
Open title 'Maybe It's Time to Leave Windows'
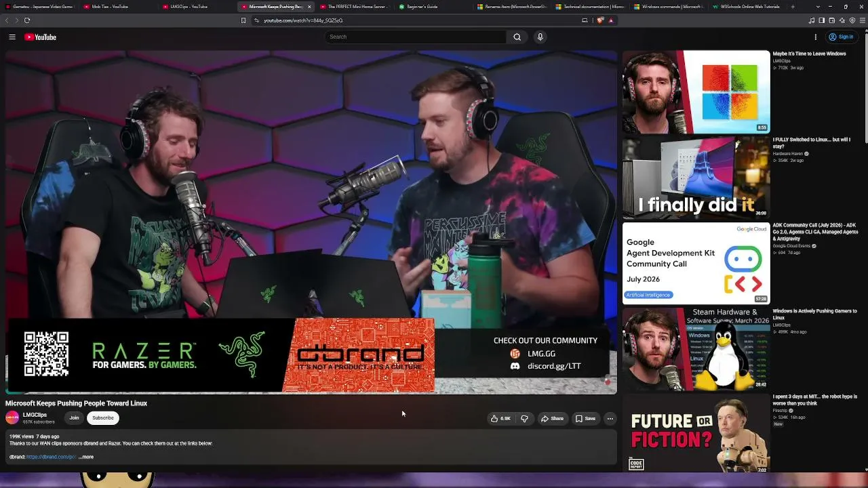coord(809,54)
